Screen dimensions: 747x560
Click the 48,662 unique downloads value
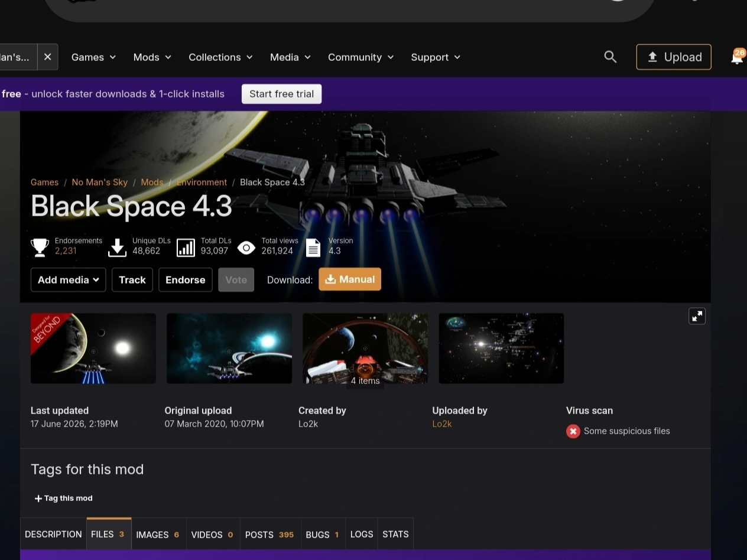[x=147, y=250]
